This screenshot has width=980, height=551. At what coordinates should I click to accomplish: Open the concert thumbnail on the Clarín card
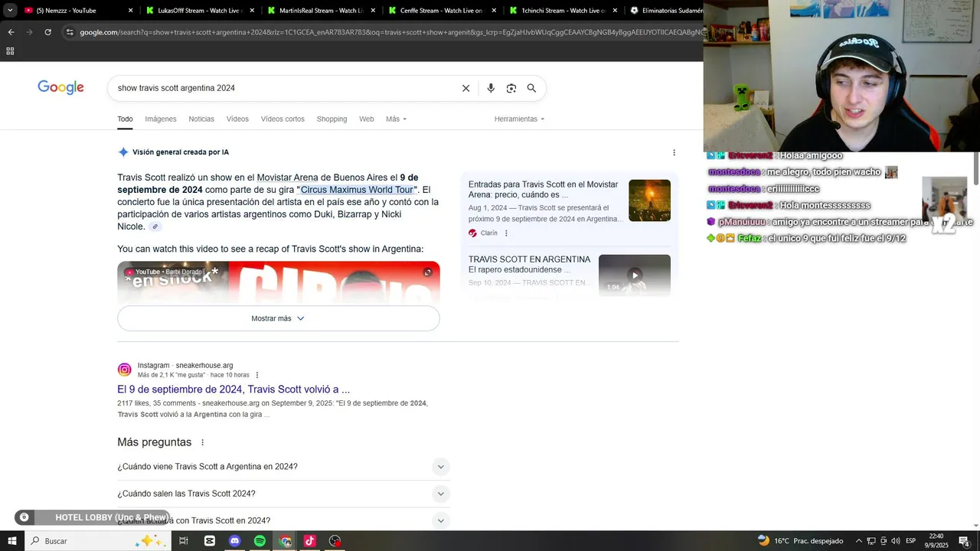pyautogui.click(x=649, y=201)
